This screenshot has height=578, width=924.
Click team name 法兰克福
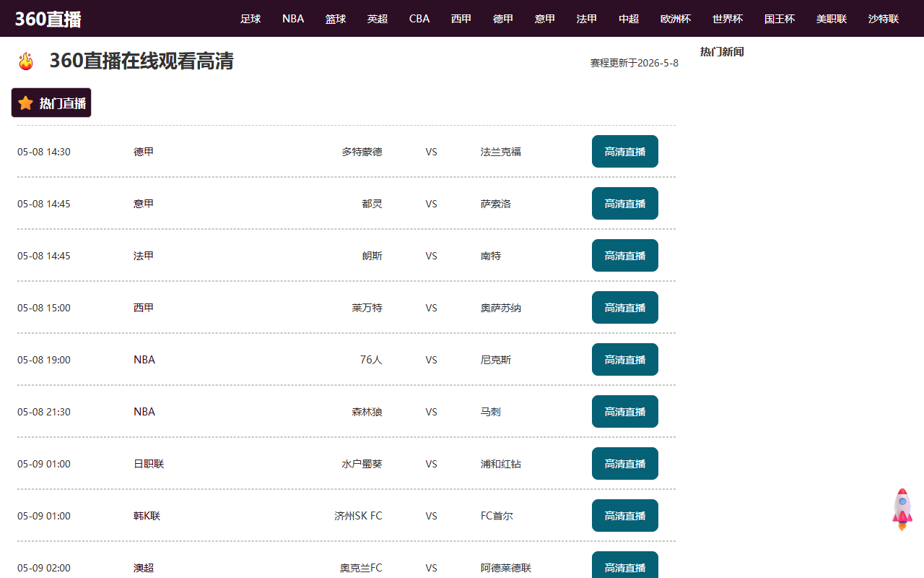point(501,152)
